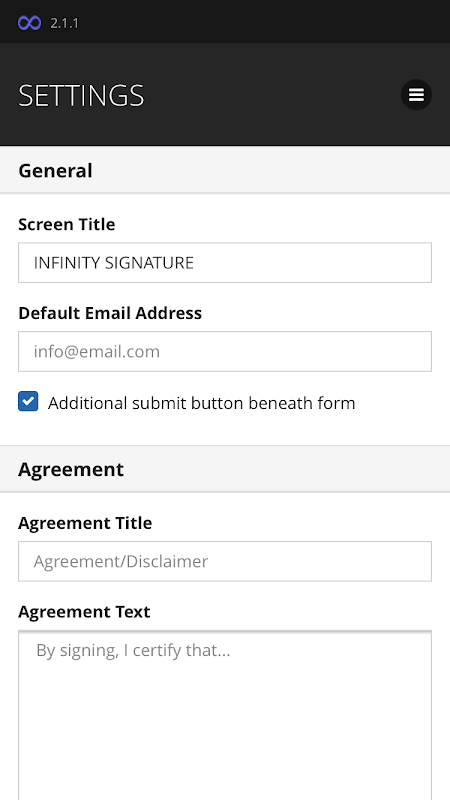The height and width of the screenshot is (800, 450).
Task: Click the SETTINGS page title
Action: [81, 95]
